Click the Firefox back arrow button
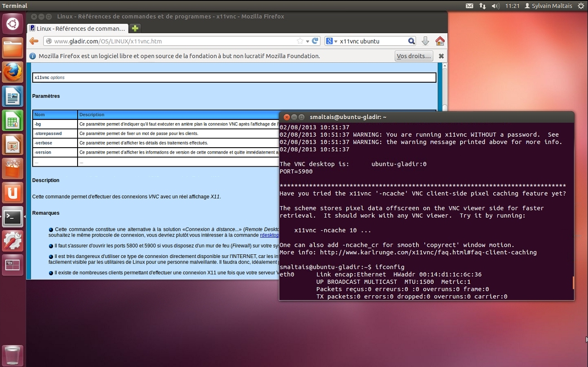588x367 pixels. [x=34, y=41]
